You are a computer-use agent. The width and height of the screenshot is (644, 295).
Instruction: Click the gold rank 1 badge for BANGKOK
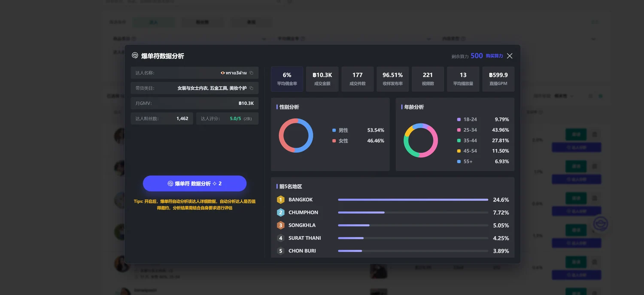[x=281, y=200]
